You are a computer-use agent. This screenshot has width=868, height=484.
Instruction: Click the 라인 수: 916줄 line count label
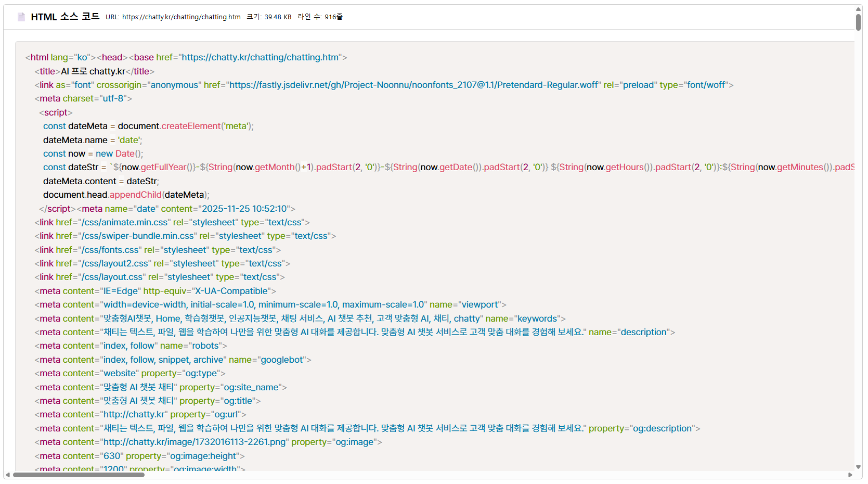320,17
